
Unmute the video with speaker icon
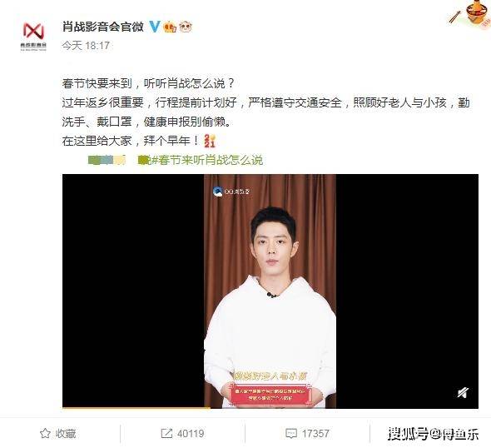463,392
